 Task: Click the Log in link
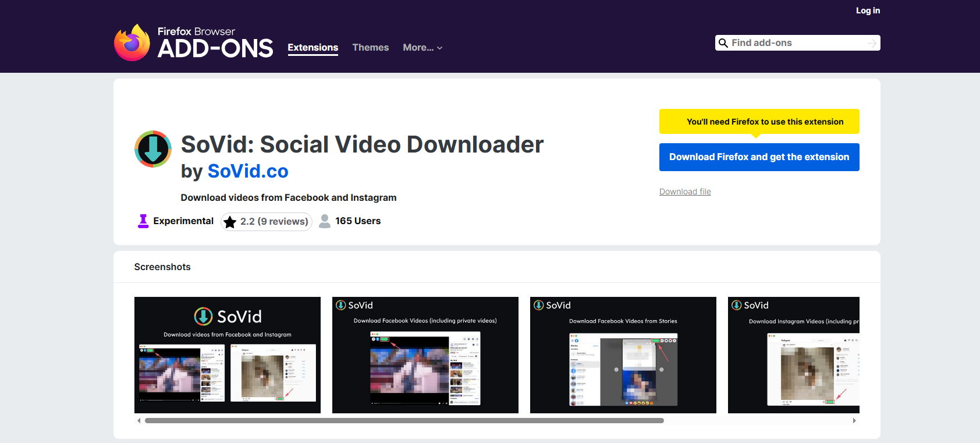point(868,10)
